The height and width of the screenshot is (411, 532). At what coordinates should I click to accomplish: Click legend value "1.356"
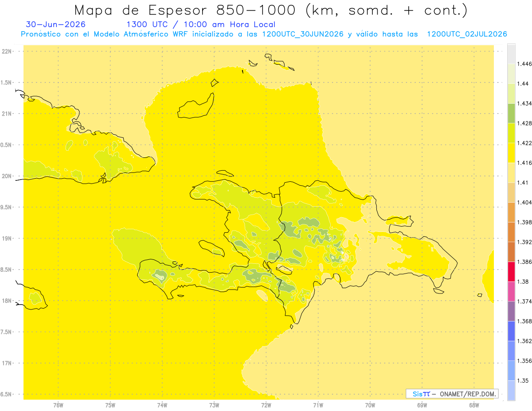pyautogui.click(x=524, y=361)
